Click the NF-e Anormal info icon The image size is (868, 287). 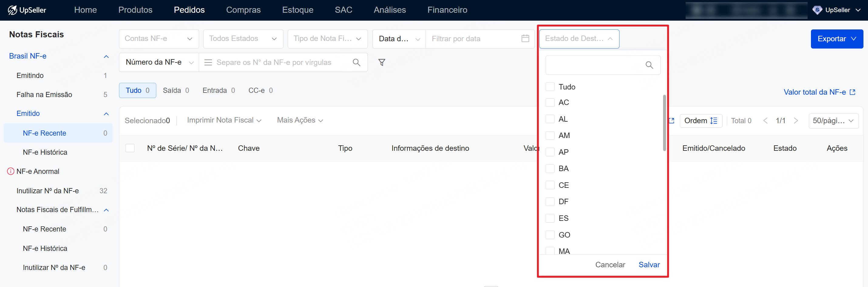(x=10, y=171)
